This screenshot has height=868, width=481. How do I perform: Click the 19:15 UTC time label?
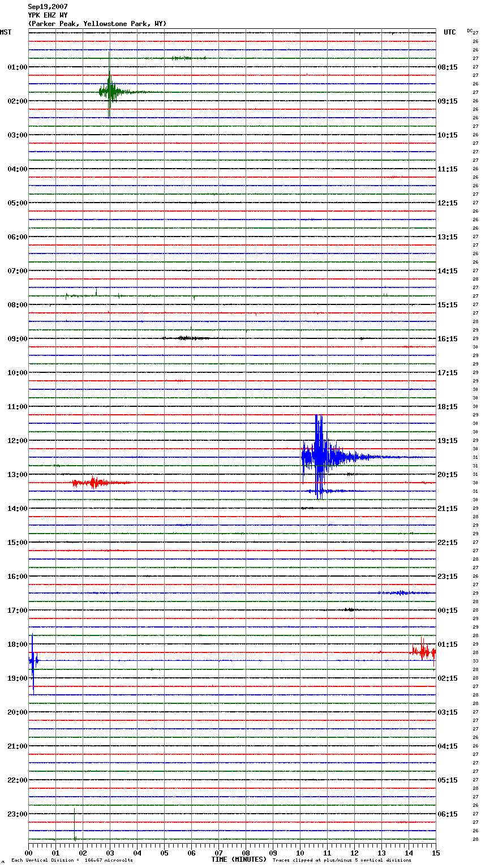click(448, 441)
